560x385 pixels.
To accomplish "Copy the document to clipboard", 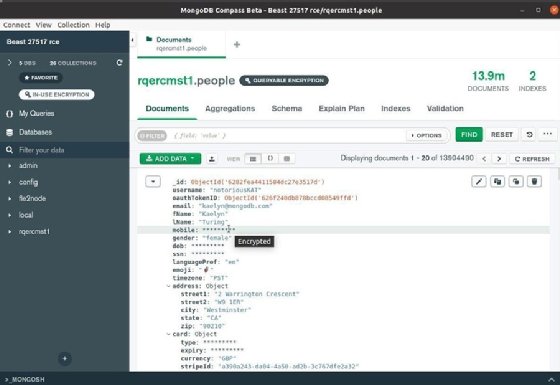I will pos(498,181).
